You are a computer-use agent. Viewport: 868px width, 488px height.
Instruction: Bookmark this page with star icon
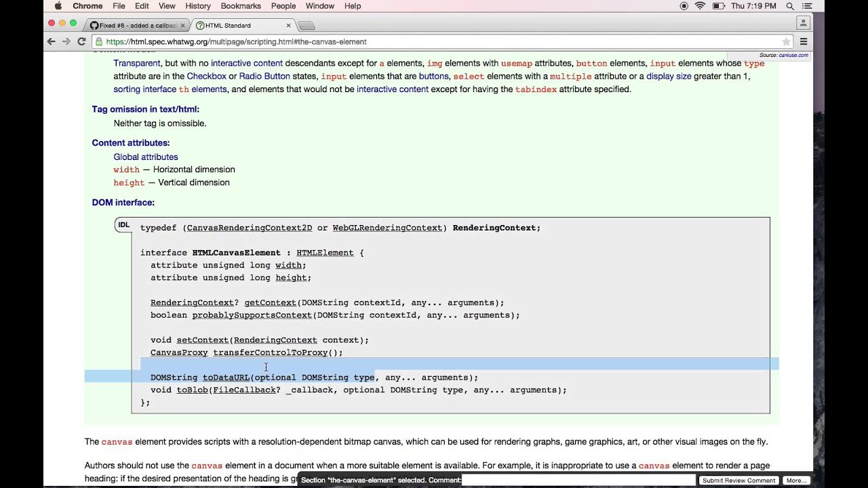pyautogui.click(x=786, y=42)
